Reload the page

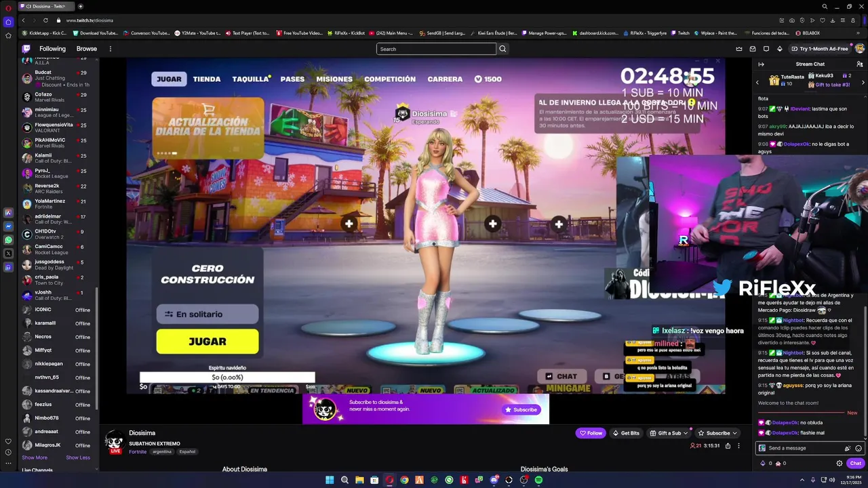45,20
